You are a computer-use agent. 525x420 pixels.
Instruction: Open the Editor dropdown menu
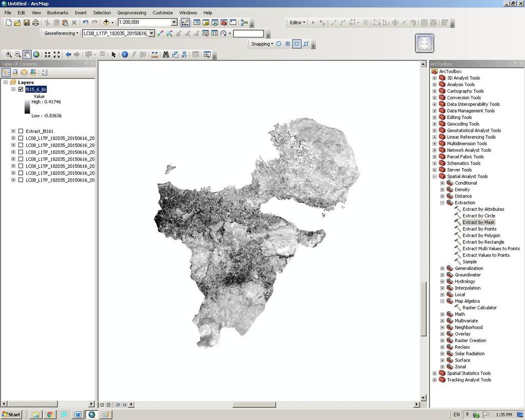(x=297, y=23)
